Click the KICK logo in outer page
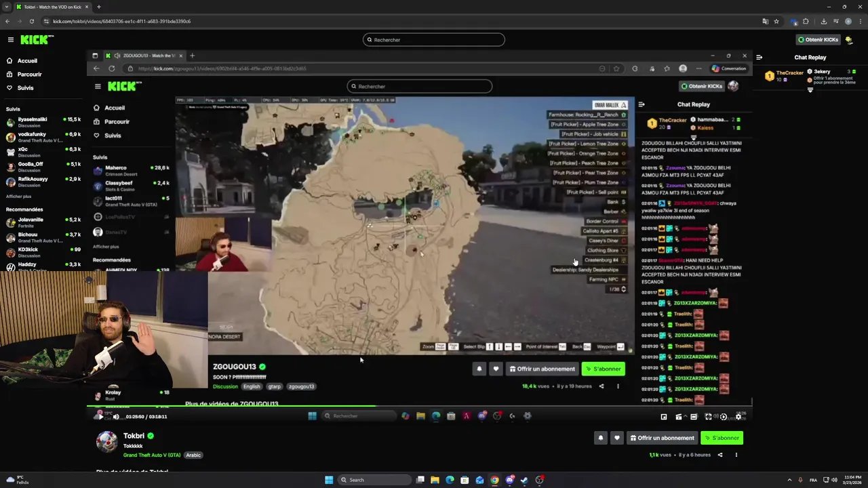 pos(35,40)
